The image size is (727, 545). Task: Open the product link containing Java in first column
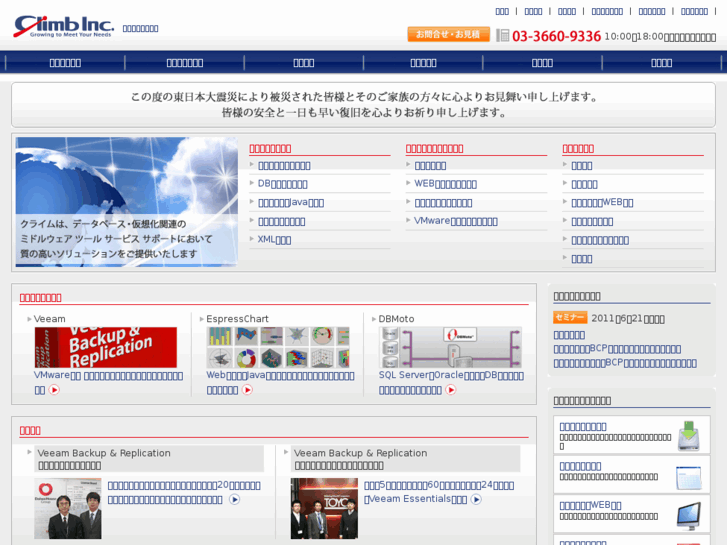tap(291, 203)
